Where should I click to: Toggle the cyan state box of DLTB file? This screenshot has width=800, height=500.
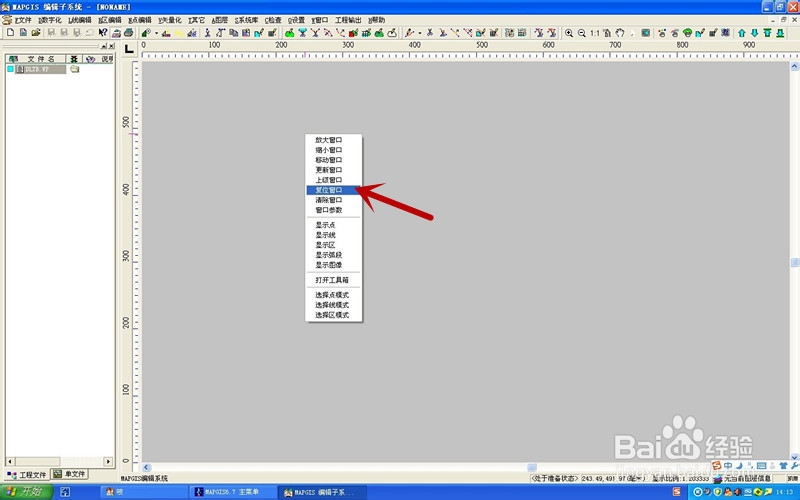10,69
